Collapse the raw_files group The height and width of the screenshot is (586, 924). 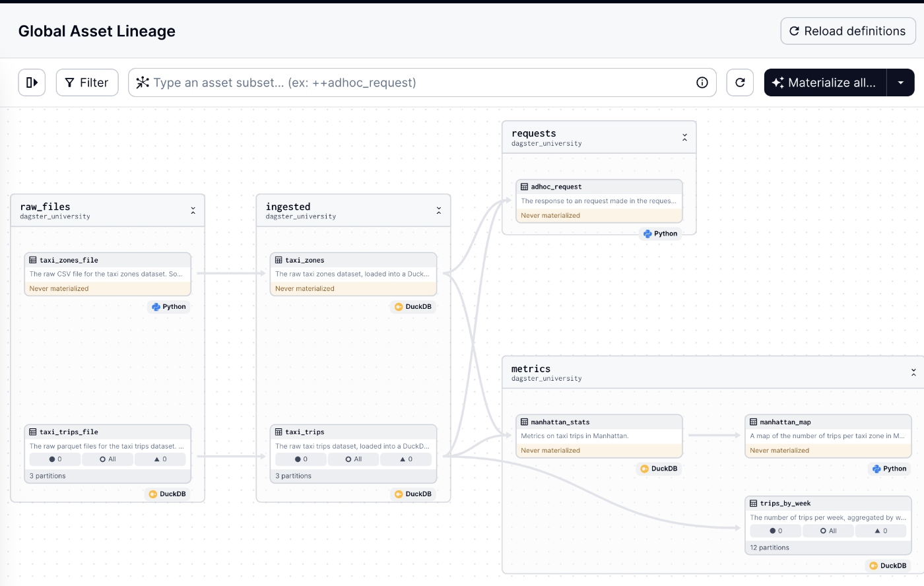[193, 211]
